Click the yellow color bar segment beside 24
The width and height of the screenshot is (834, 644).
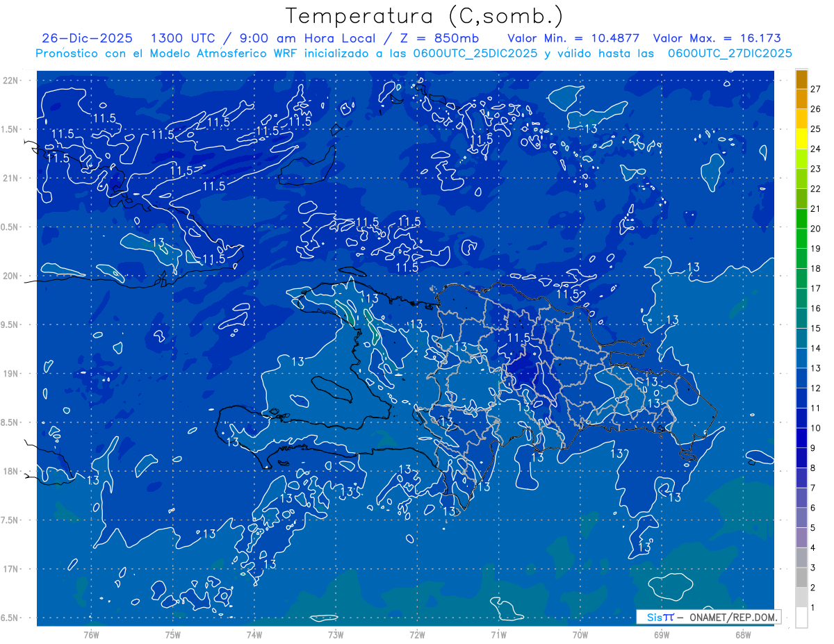(801, 139)
